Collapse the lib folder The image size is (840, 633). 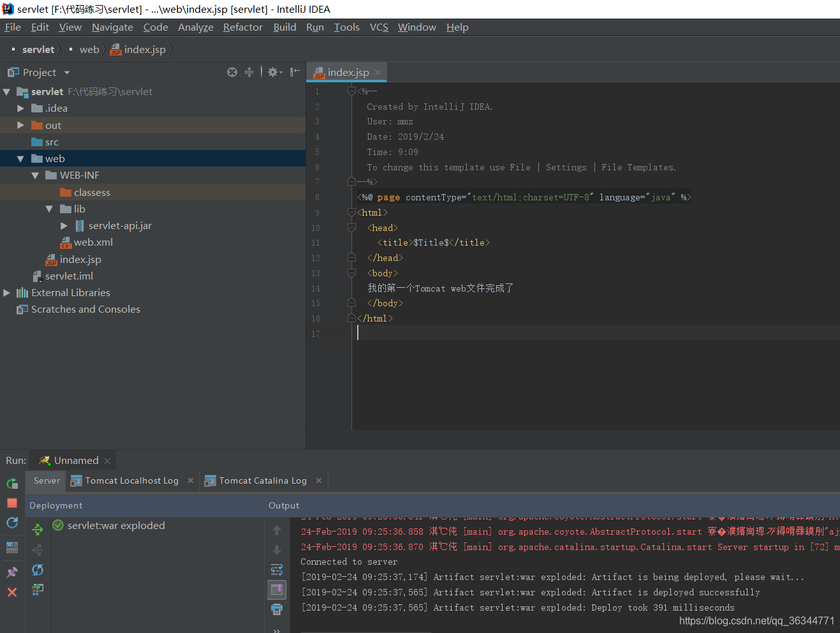click(49, 209)
